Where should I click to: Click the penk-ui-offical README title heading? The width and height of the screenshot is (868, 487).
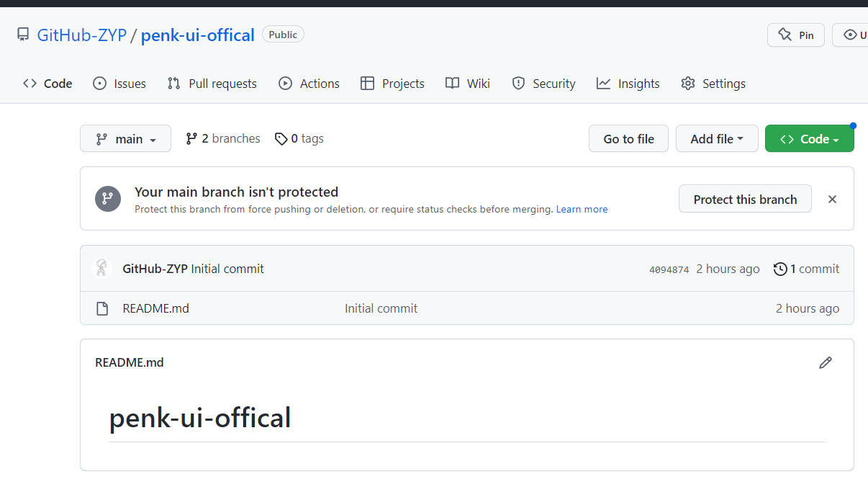[x=200, y=418]
